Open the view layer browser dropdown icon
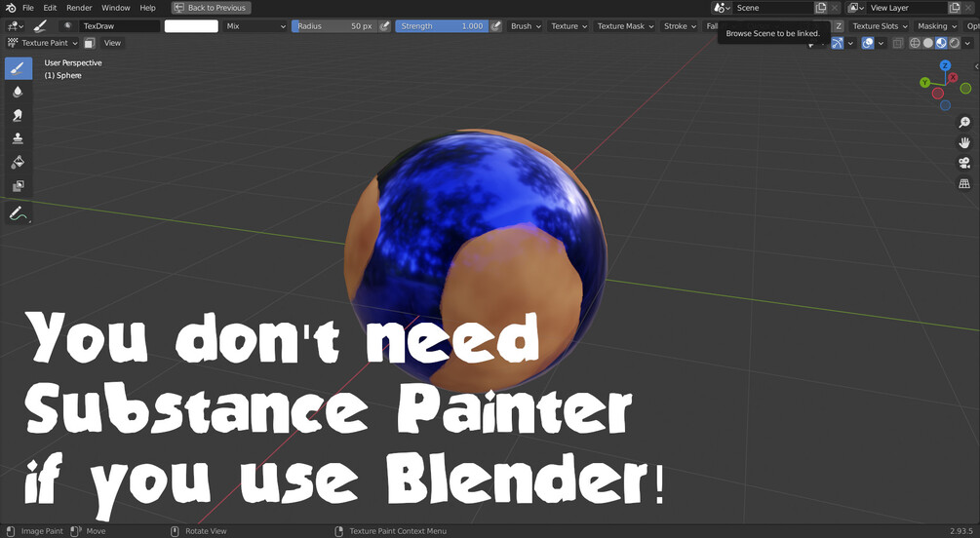The height and width of the screenshot is (538, 980). tap(856, 8)
